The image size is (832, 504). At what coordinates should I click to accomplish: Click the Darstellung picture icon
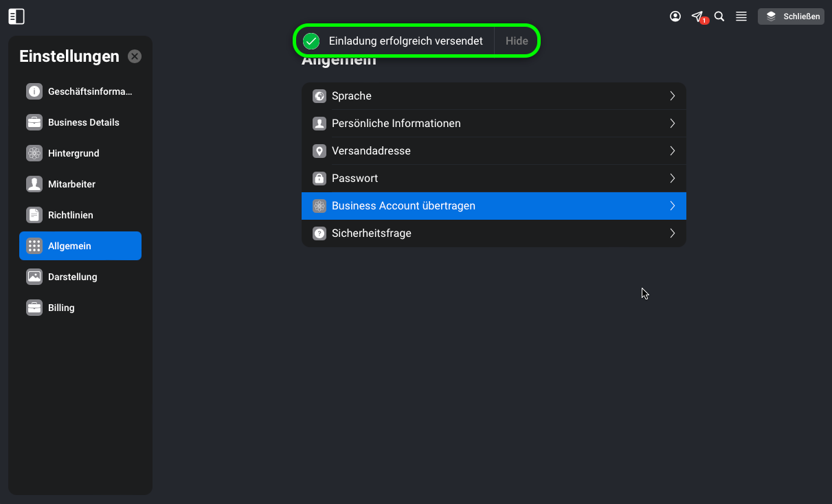click(34, 277)
